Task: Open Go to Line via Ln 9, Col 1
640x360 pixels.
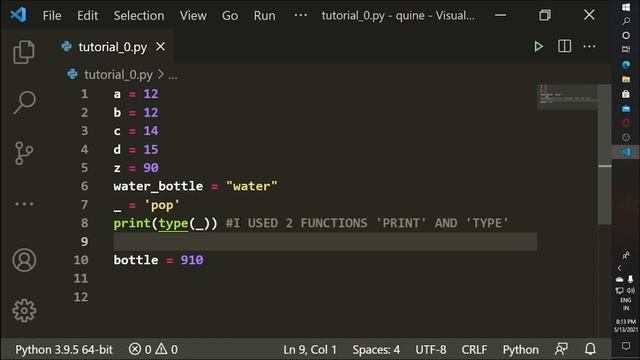Action: pos(310,349)
